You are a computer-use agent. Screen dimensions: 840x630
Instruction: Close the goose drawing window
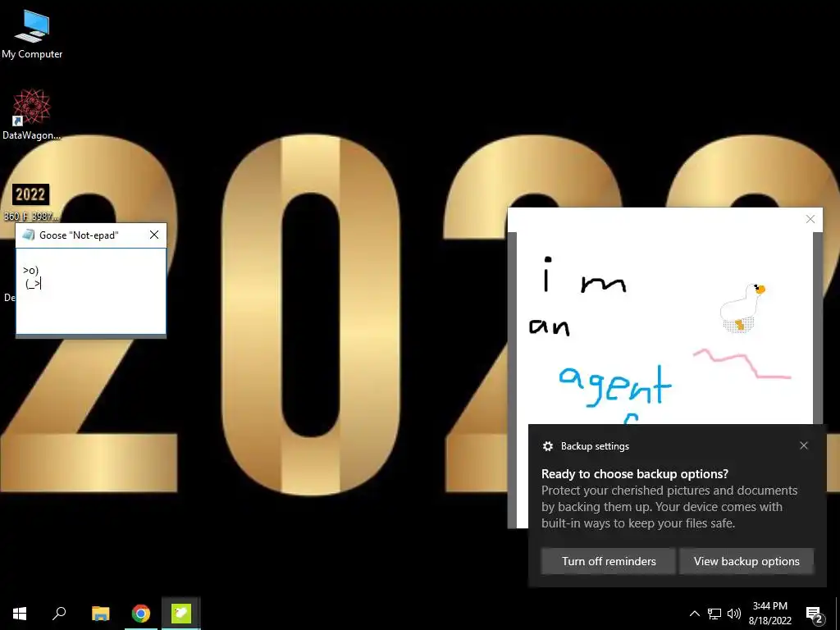pos(810,219)
